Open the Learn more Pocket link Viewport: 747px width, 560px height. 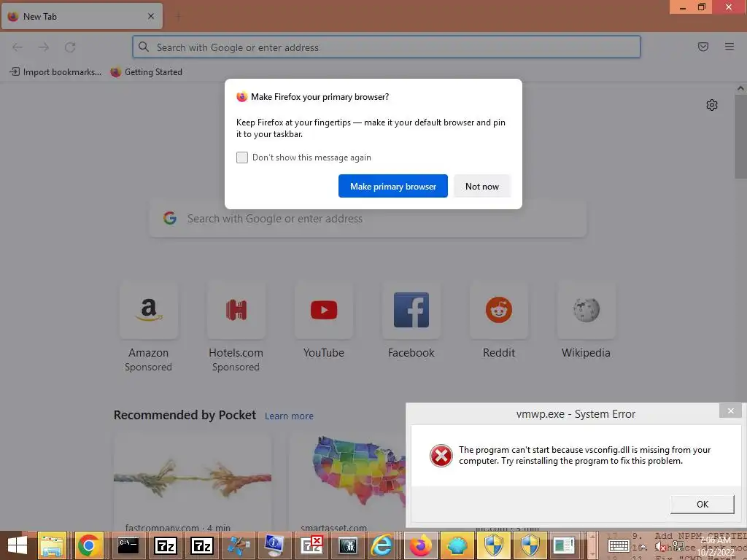(x=289, y=416)
